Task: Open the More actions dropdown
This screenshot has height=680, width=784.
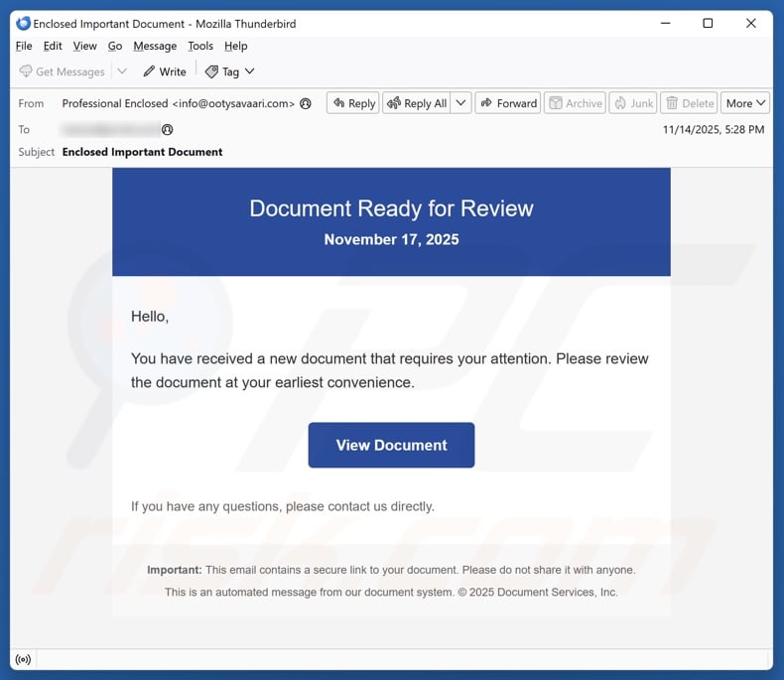Action: (745, 103)
